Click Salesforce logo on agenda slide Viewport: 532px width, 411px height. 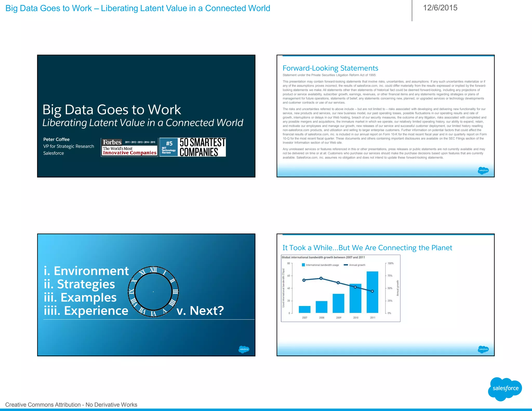click(x=244, y=349)
